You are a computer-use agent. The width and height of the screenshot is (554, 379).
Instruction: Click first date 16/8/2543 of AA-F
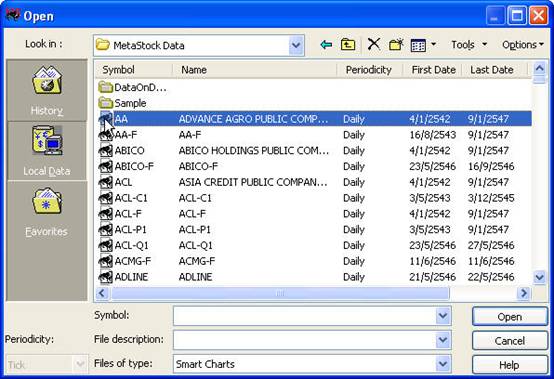(x=432, y=135)
